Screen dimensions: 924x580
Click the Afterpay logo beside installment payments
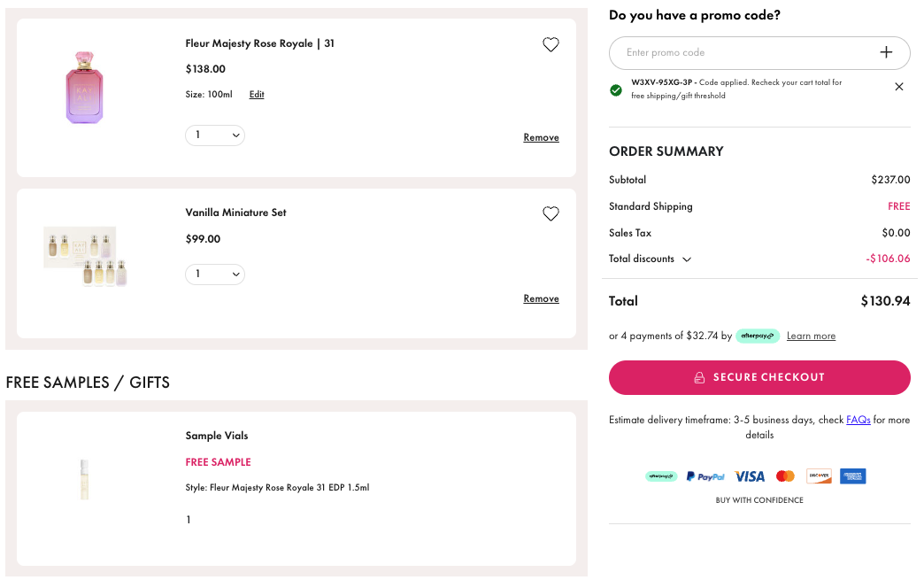757,336
